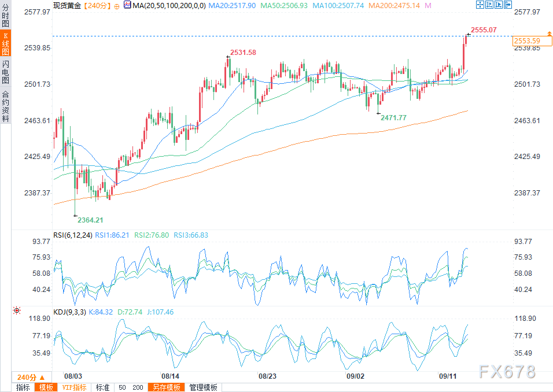Click the red sun icon beside KDJ
The image size is (553, 392).
pyautogui.click(x=16, y=311)
